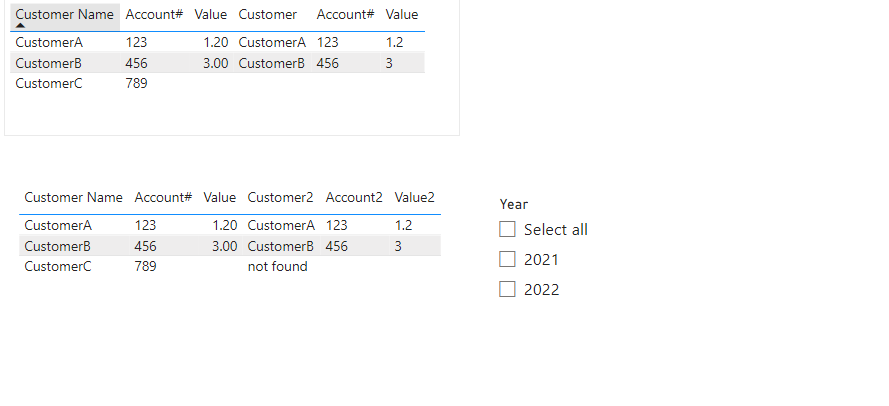Click the Year slicer title
The width and height of the screenshot is (889, 406).
514,204
